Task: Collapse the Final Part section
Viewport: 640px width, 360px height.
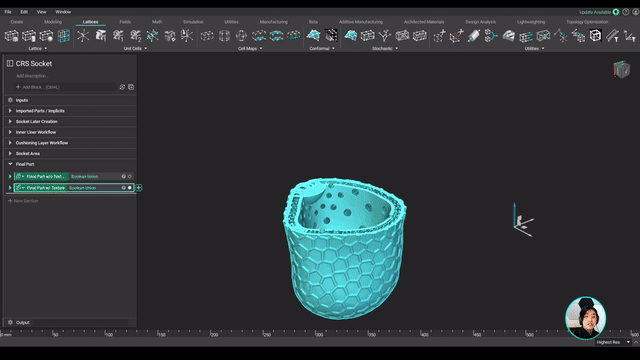Action: [x=10, y=164]
